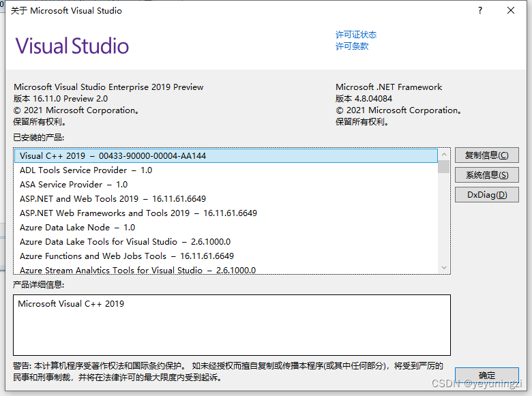The width and height of the screenshot is (532, 396).
Task: Select Visual C++ 2019 product row
Action: (x=226, y=156)
